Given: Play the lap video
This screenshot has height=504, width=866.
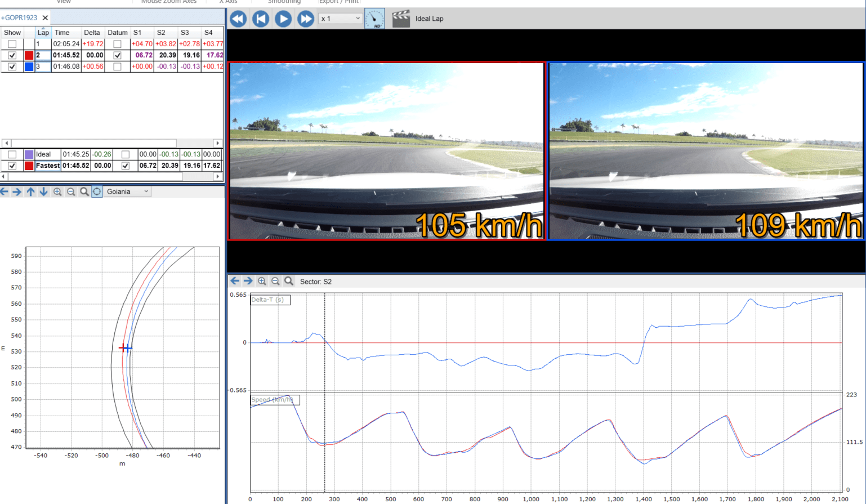Looking at the screenshot, I should coord(283,19).
